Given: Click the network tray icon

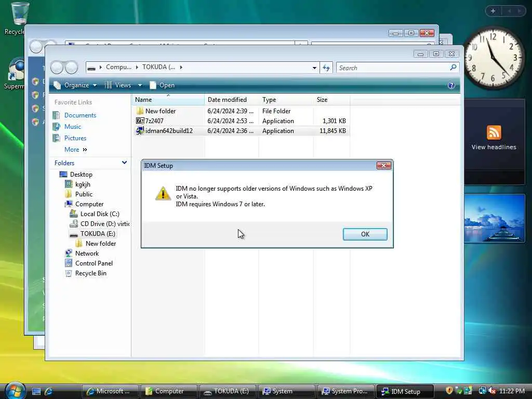Looking at the screenshot, I should [483, 391].
